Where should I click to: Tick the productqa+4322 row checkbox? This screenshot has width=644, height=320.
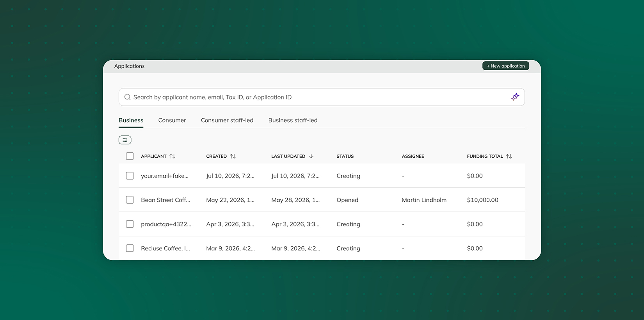tap(130, 224)
